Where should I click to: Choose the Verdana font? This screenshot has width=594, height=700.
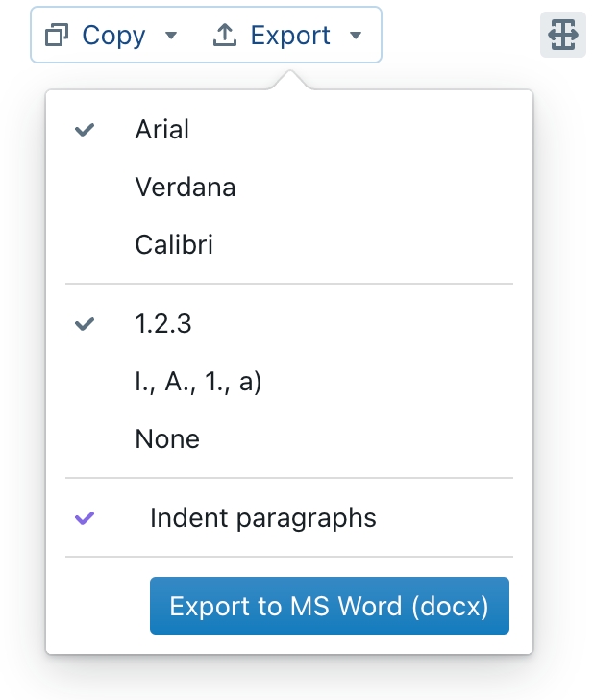tap(289, 187)
